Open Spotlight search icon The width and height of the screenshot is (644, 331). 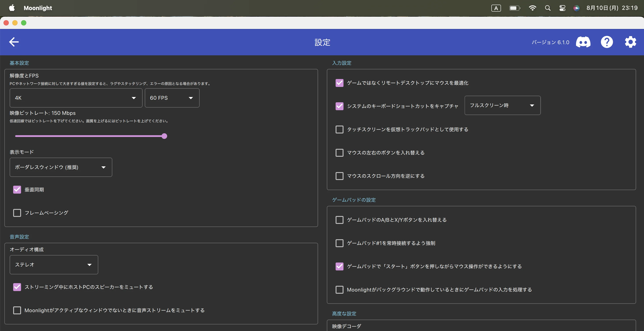tap(547, 8)
